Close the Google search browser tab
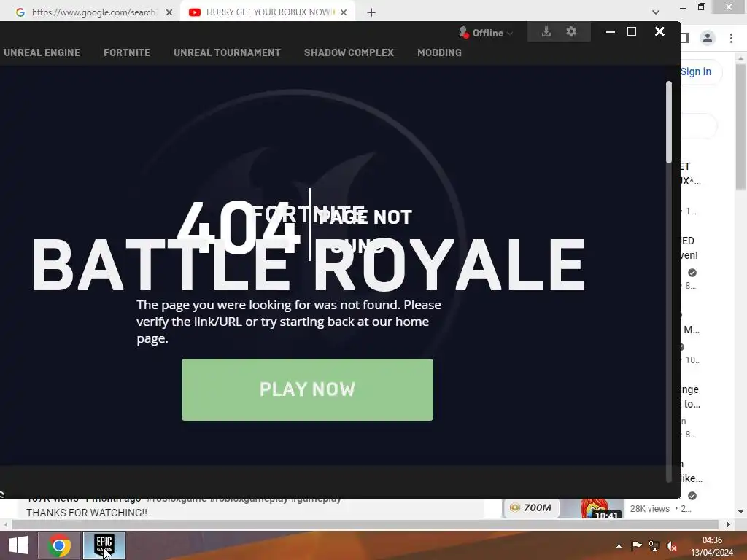The width and height of the screenshot is (747, 560). [x=169, y=12]
